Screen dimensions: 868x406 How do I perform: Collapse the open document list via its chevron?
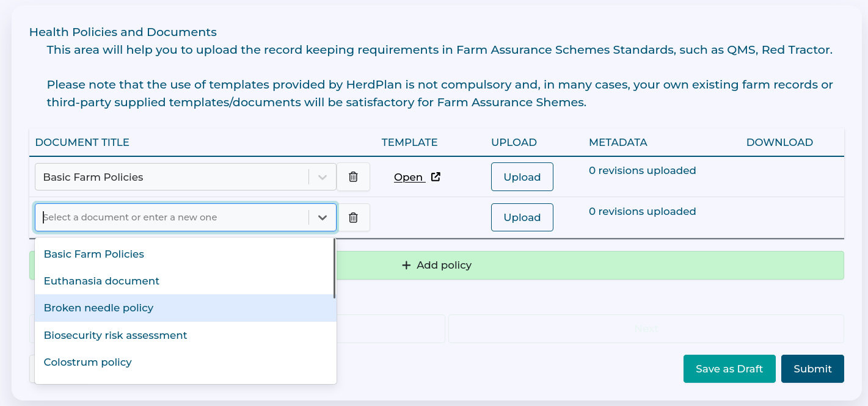pyautogui.click(x=323, y=217)
